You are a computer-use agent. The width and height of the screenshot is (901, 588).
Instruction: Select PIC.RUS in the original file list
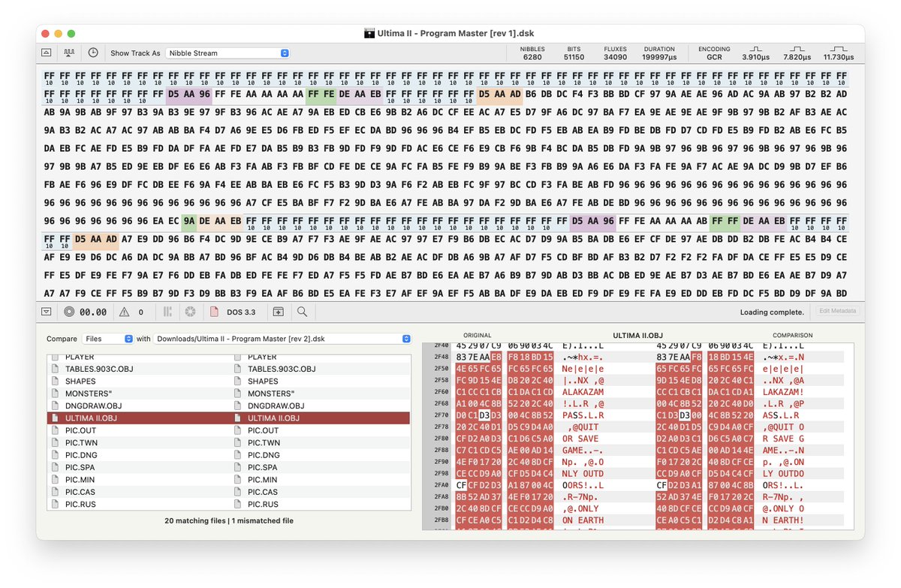[x=80, y=504]
